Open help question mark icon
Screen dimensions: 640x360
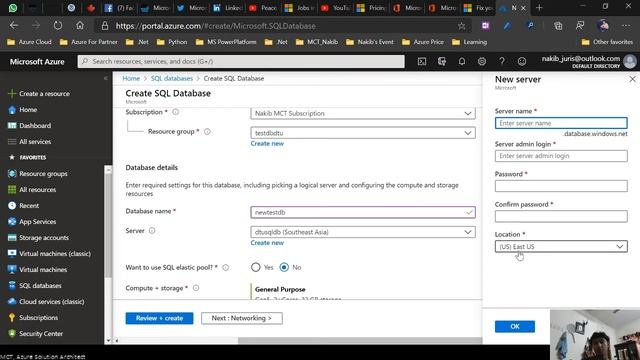[502, 62]
